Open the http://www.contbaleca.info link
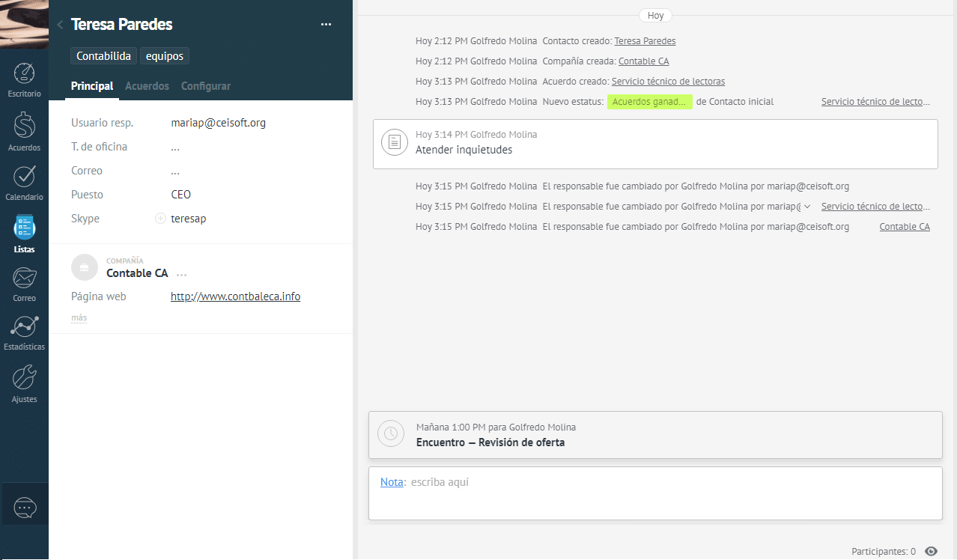This screenshot has width=957, height=560. pyautogui.click(x=236, y=296)
